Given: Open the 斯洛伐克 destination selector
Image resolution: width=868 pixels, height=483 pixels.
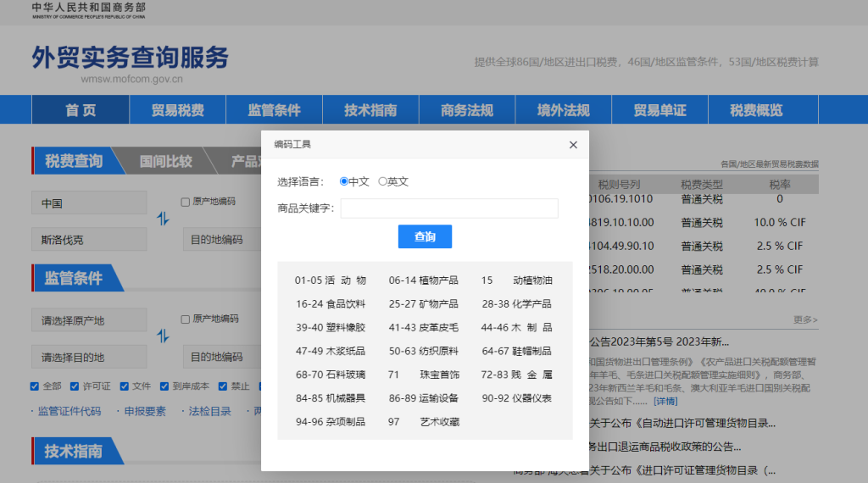Looking at the screenshot, I should 89,240.
